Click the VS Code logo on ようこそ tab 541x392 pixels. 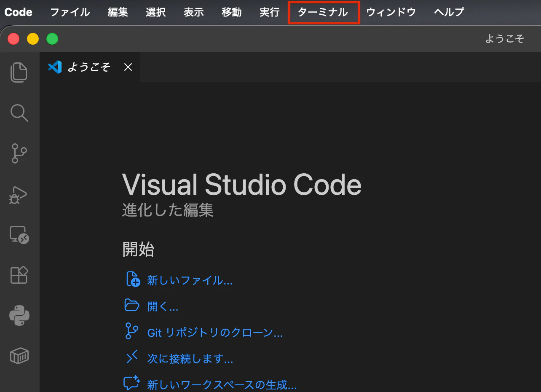(55, 67)
